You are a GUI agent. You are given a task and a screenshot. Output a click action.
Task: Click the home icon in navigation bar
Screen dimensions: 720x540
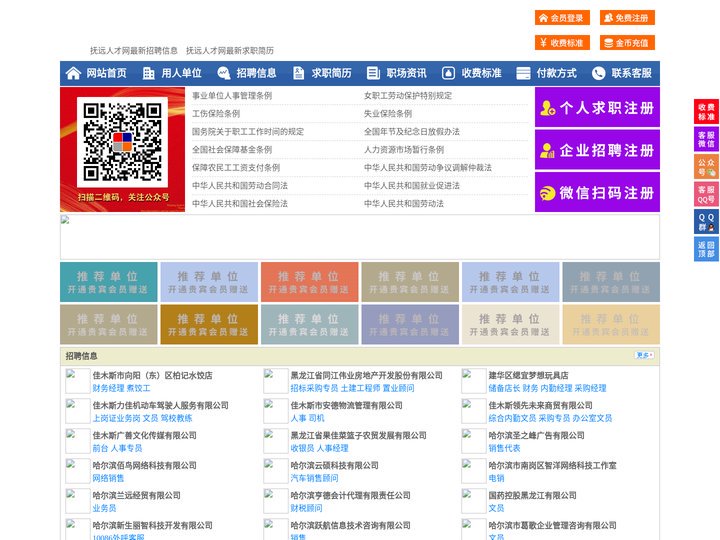pyautogui.click(x=73, y=73)
